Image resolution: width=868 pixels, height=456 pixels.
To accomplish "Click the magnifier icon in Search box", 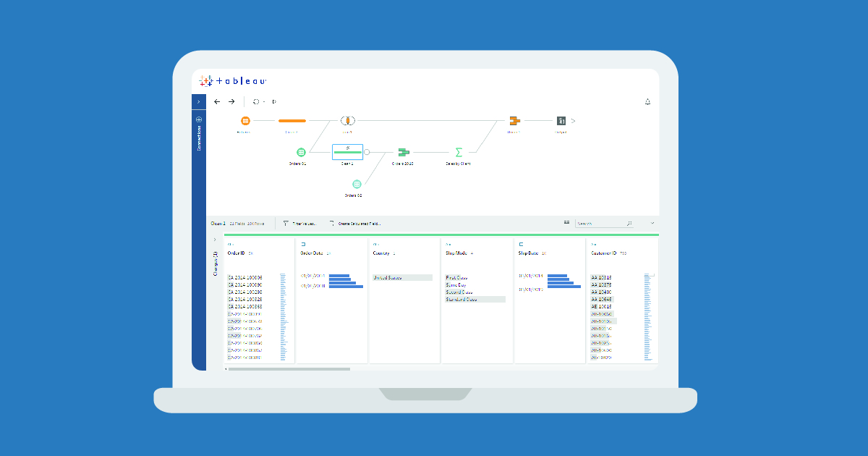I will click(630, 224).
